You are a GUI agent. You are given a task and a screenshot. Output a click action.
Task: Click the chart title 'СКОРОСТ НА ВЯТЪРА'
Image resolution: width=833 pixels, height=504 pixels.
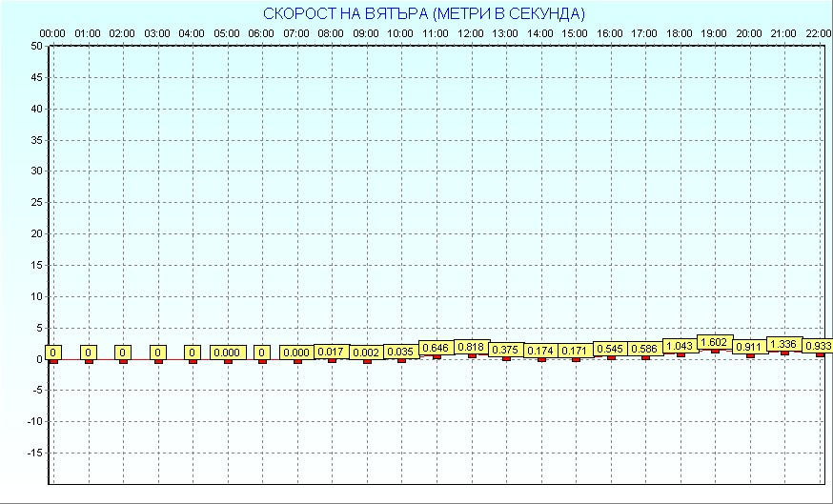(x=423, y=13)
